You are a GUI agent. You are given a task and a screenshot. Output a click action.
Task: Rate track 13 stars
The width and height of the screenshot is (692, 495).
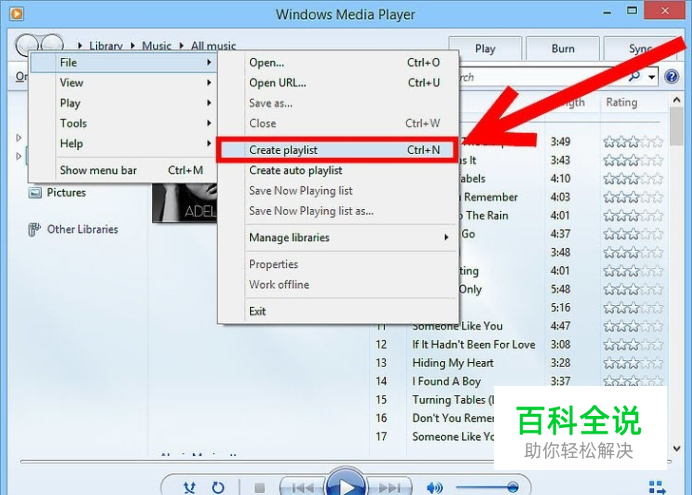[633, 363]
